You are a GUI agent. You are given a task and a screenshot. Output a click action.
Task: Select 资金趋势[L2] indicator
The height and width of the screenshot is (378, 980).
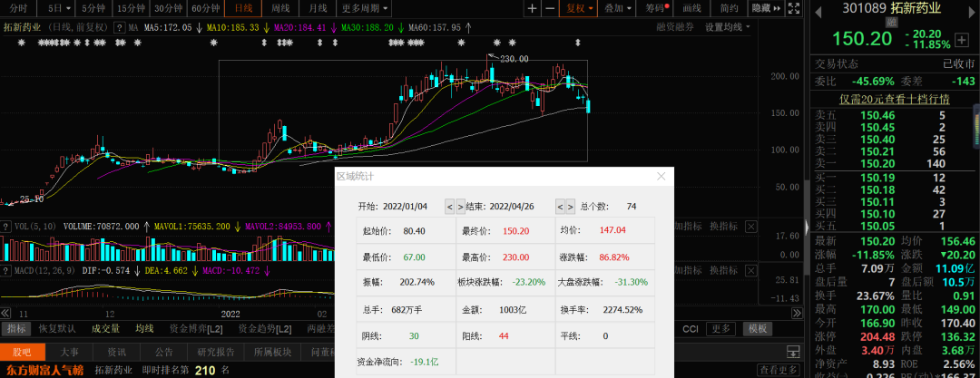point(265,329)
